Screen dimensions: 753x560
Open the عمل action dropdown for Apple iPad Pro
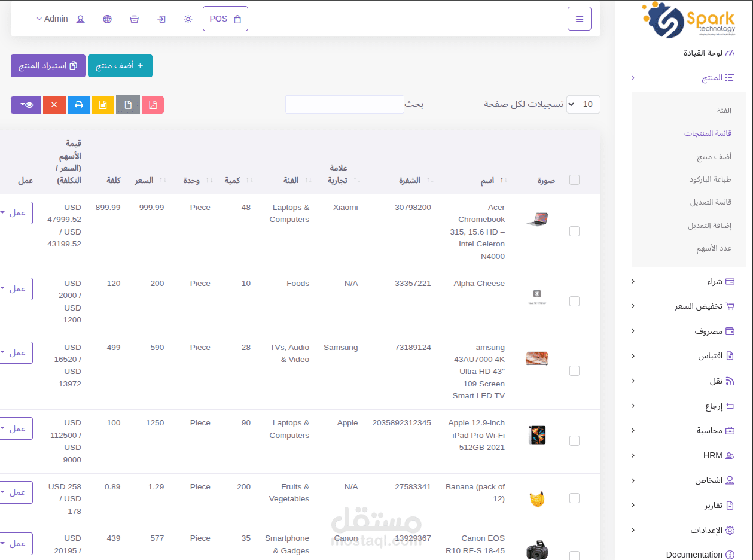[16, 428]
